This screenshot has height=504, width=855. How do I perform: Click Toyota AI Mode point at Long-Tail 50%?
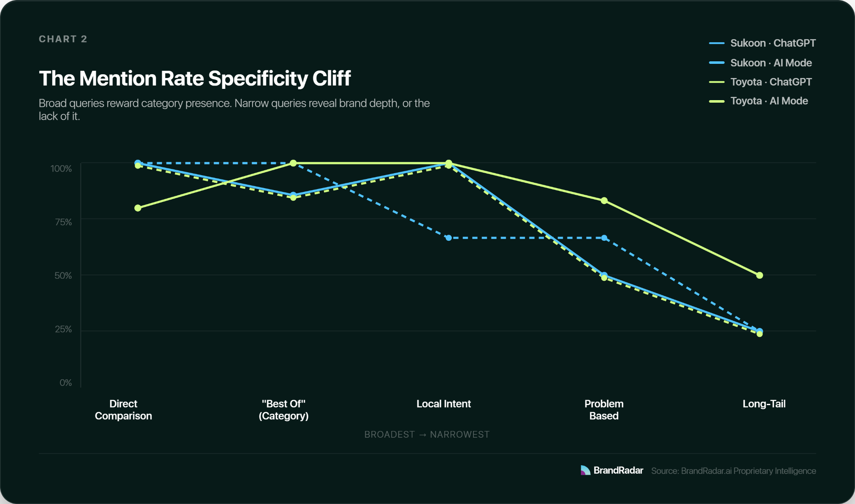pos(759,275)
